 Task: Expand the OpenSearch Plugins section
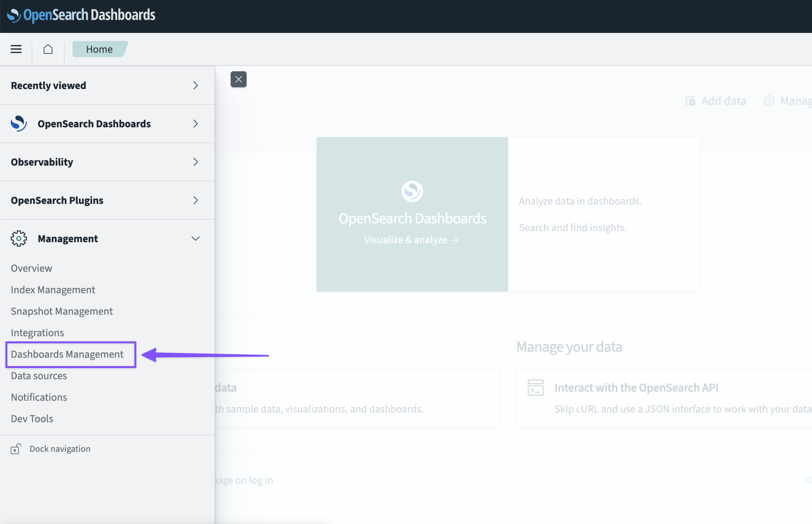click(107, 201)
